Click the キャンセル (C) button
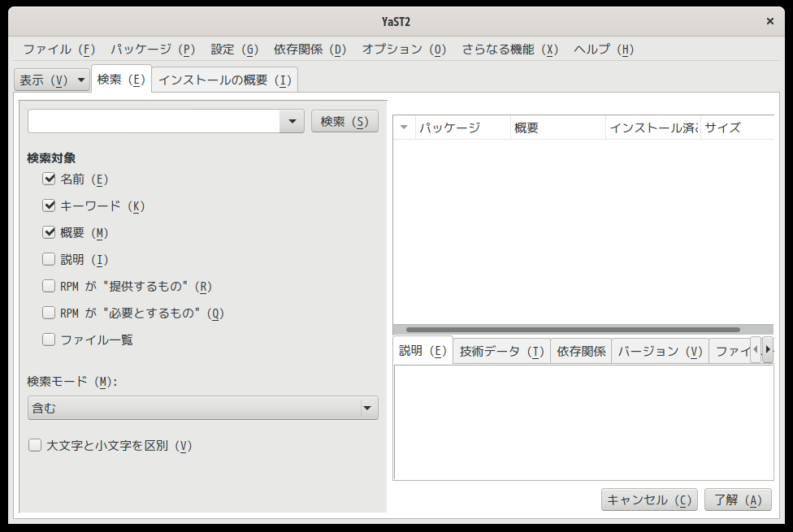The width and height of the screenshot is (793, 532). (649, 500)
